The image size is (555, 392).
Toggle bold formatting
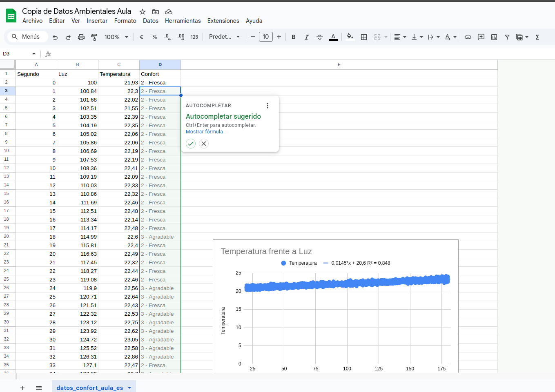[x=293, y=37]
